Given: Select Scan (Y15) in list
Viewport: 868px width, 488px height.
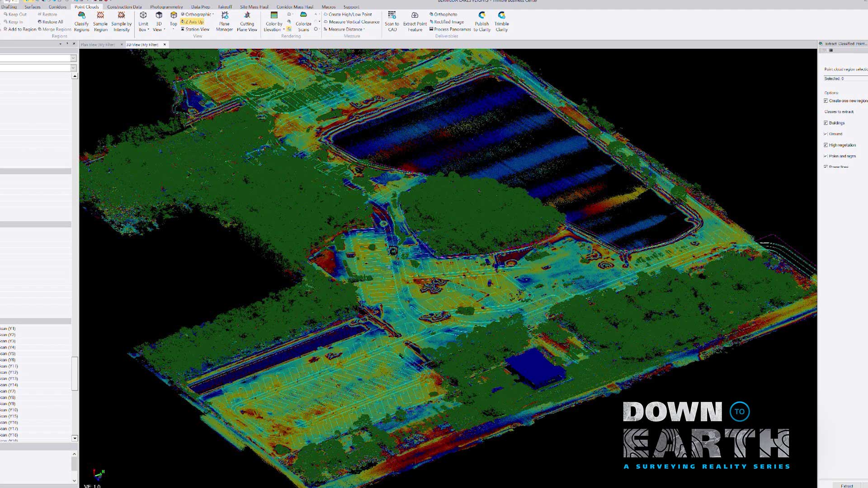Looking at the screenshot, I should coord(9,416).
